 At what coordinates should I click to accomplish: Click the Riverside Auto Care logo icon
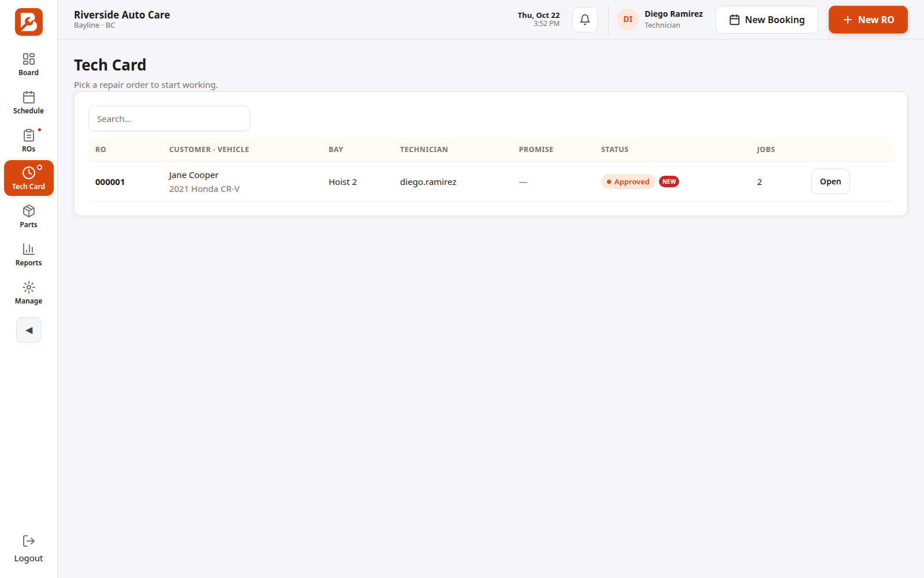[x=29, y=22]
